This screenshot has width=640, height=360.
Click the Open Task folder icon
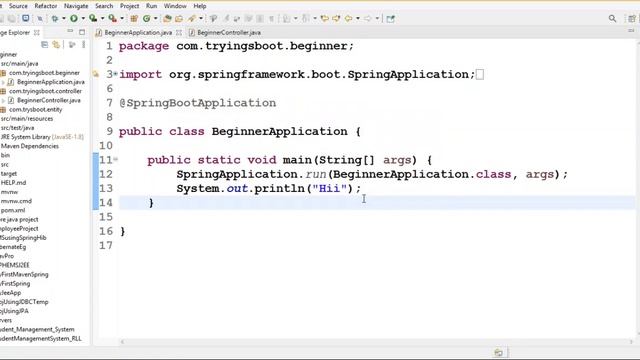click(179, 18)
